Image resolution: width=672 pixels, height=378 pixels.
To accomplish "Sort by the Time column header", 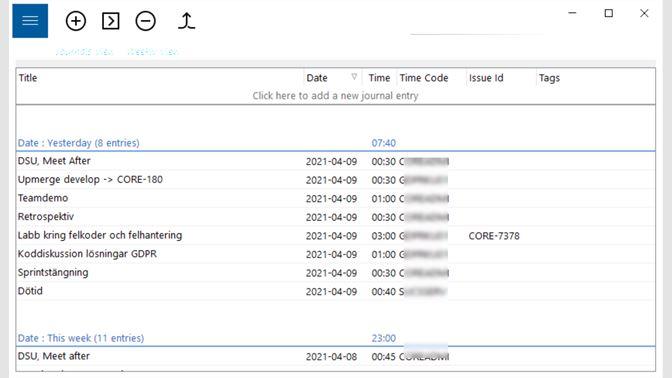I will point(379,78).
